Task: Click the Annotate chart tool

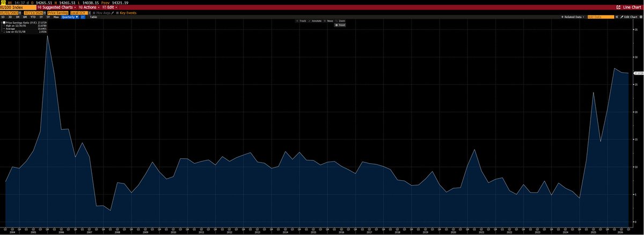Action: tap(315, 21)
